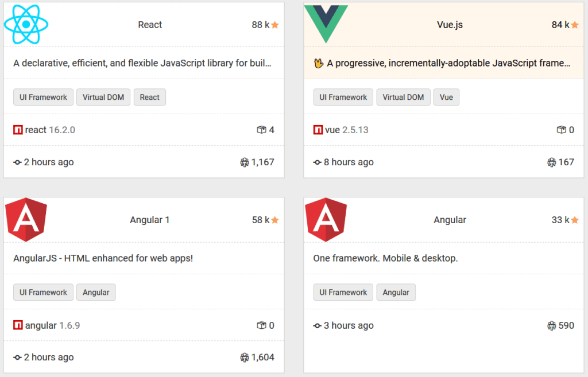The image size is (588, 377).
Task: Open the Angular title beside 33 k
Action: (450, 220)
